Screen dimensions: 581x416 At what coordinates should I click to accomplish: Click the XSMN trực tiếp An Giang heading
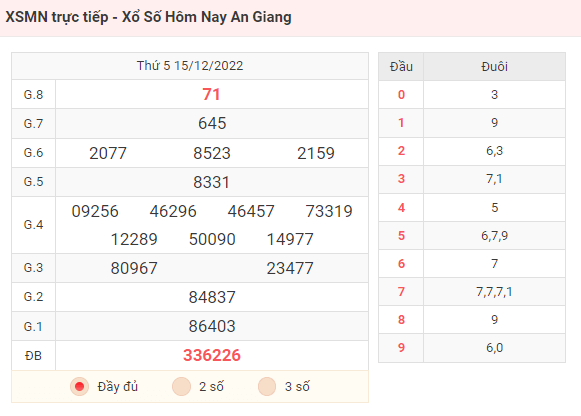tap(149, 17)
